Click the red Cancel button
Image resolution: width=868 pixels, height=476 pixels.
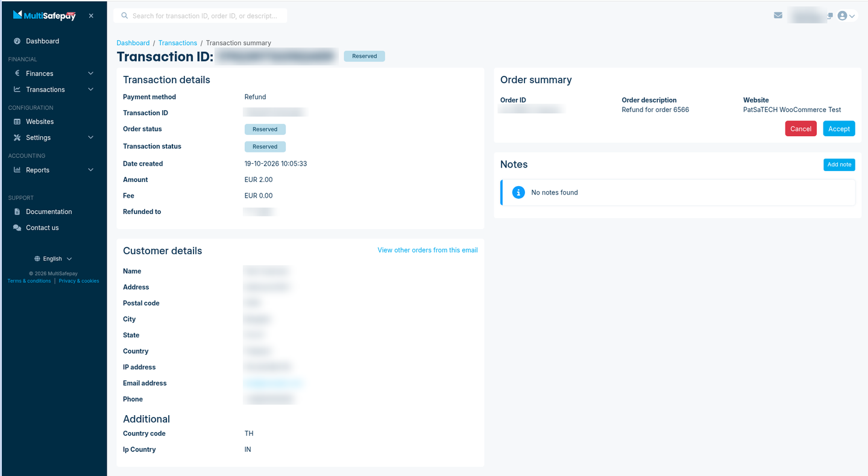800,128
